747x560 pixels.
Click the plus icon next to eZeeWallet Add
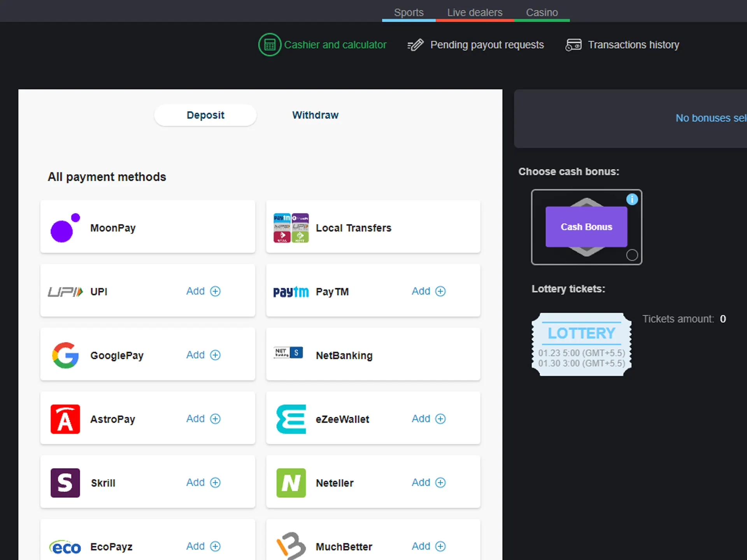[x=440, y=419]
